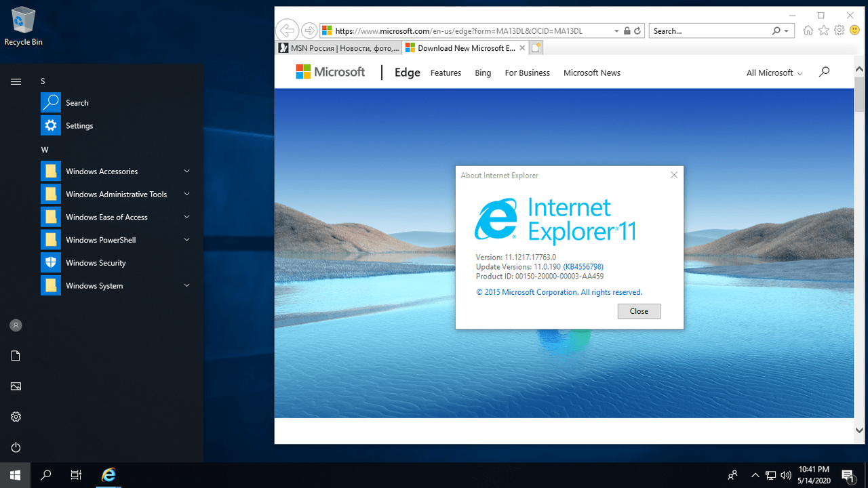Click the Microsoft Corporation copyright link
868x488 pixels.
[559, 292]
